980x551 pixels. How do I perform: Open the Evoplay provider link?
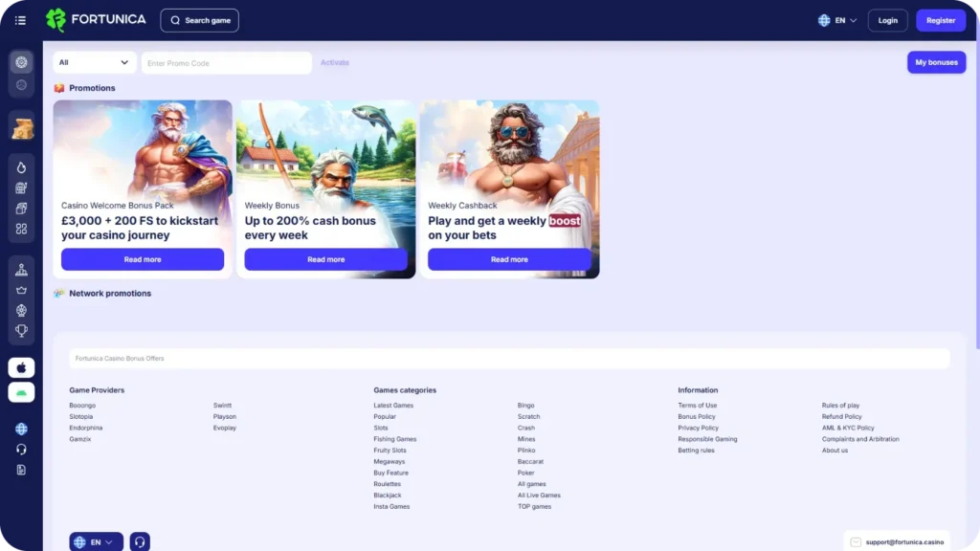click(x=224, y=428)
